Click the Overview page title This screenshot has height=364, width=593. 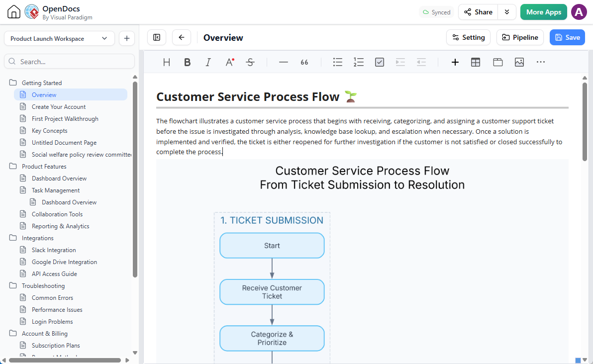coord(223,37)
